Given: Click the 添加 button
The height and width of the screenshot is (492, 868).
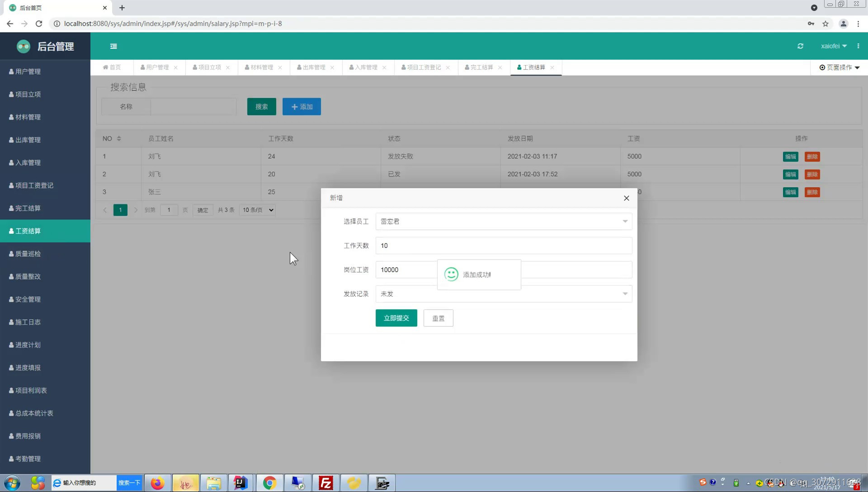Looking at the screenshot, I should 302,107.
